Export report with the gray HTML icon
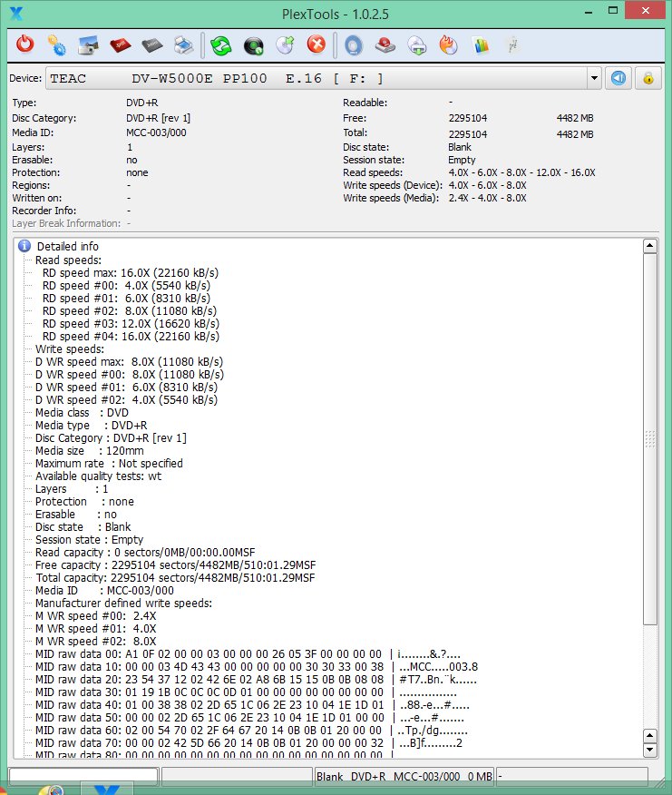This screenshot has height=795, width=672. coord(152,45)
